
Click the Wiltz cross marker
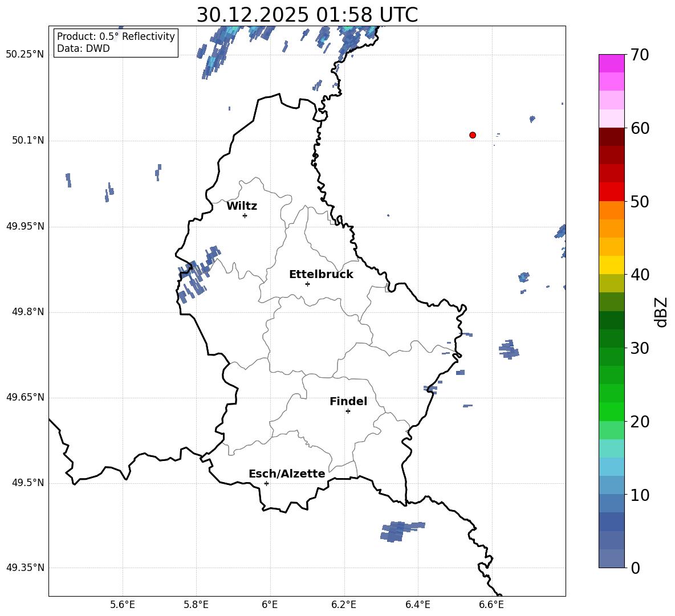click(x=245, y=215)
